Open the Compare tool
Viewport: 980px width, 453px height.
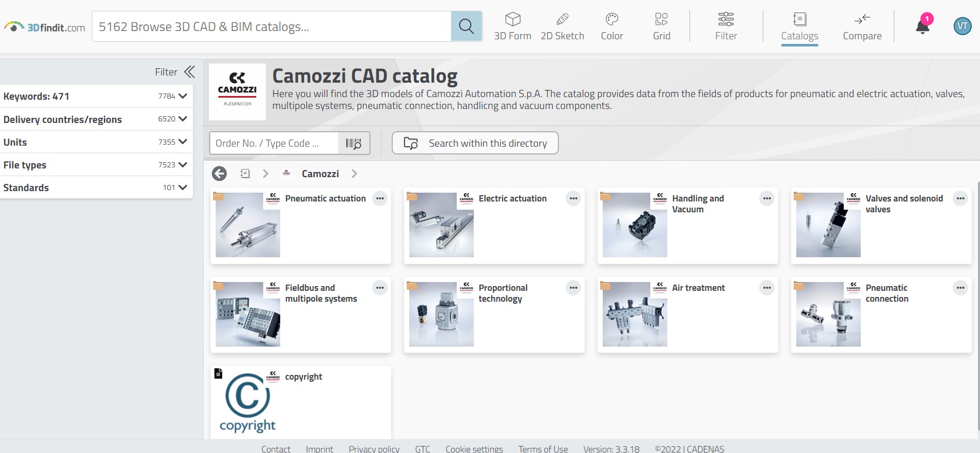point(862,26)
